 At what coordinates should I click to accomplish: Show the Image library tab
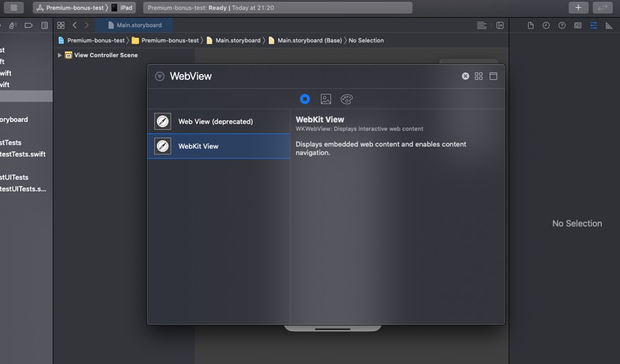(326, 99)
